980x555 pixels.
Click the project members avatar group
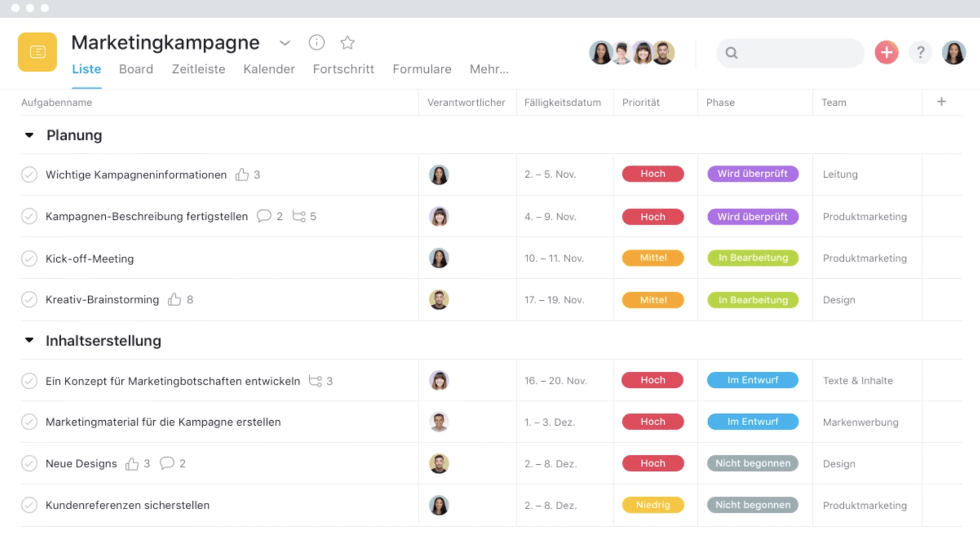tap(632, 53)
